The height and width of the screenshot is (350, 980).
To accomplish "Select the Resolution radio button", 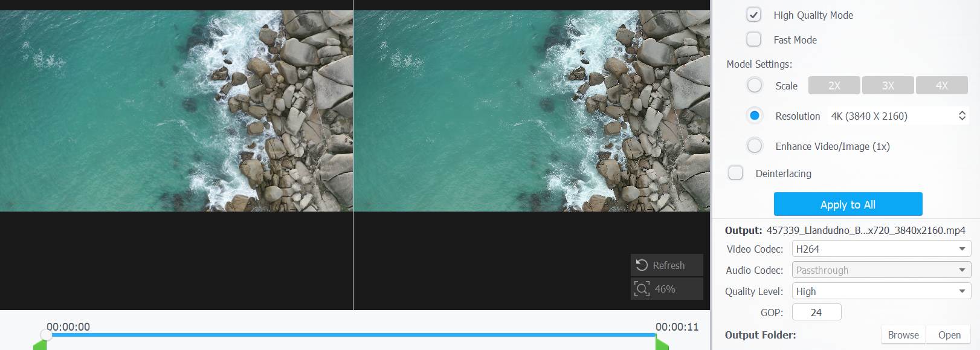I will click(x=755, y=115).
